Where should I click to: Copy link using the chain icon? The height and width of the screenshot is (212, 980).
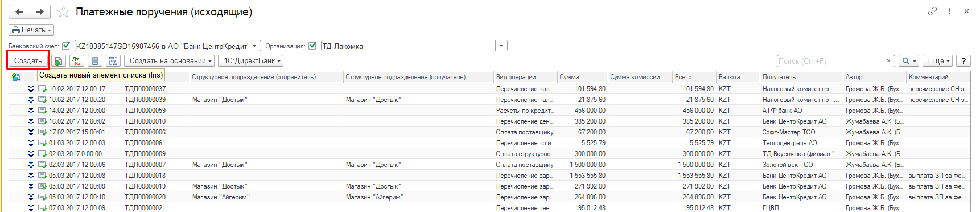point(932,11)
